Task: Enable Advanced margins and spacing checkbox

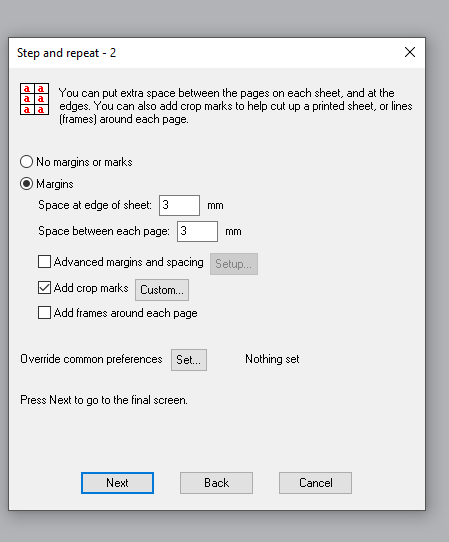Action: pos(44,262)
